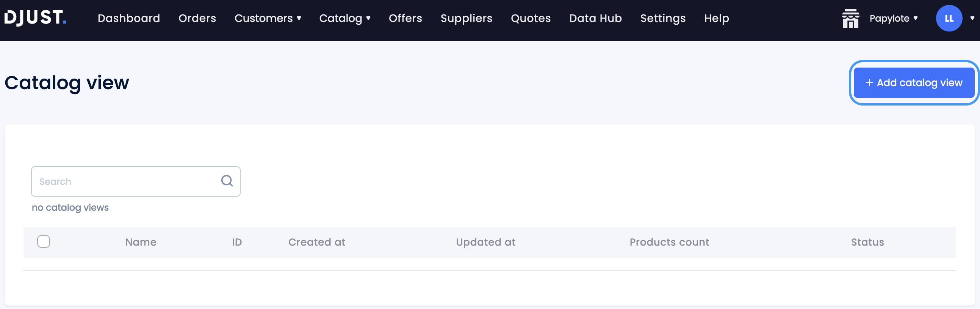Open the Catalog dropdown menu

click(x=345, y=18)
